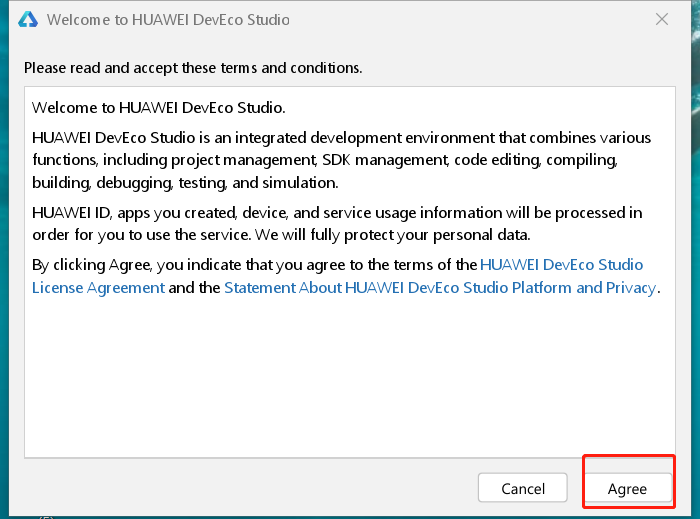Viewport: 700px width, 519px height.
Task: Click empty dialog area left of Cancel
Action: [x=250, y=488]
